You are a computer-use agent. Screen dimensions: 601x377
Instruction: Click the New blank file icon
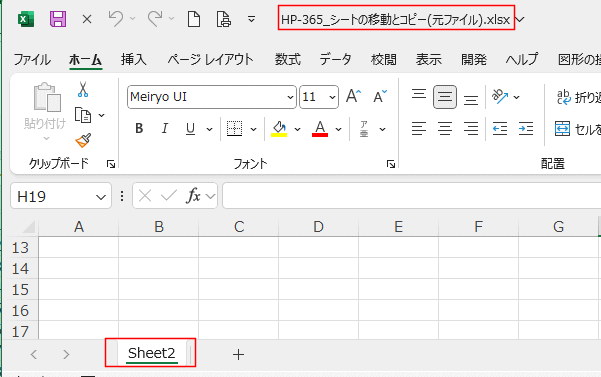(x=194, y=19)
